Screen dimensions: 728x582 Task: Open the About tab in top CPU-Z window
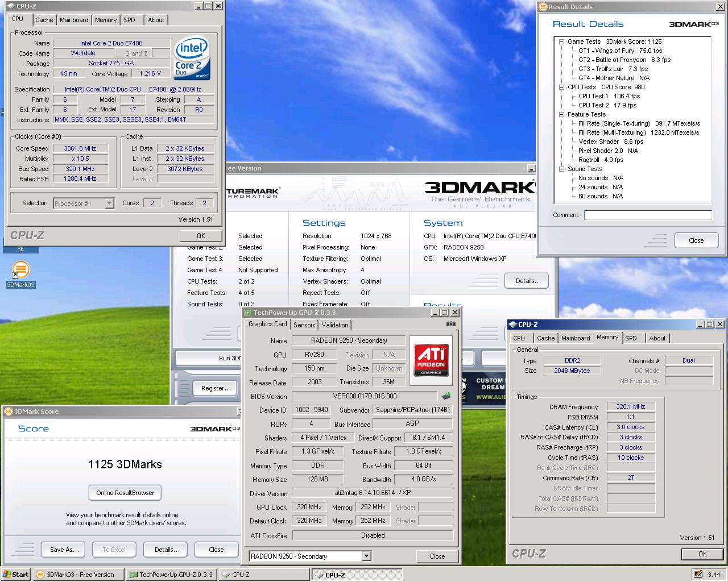coord(156,20)
